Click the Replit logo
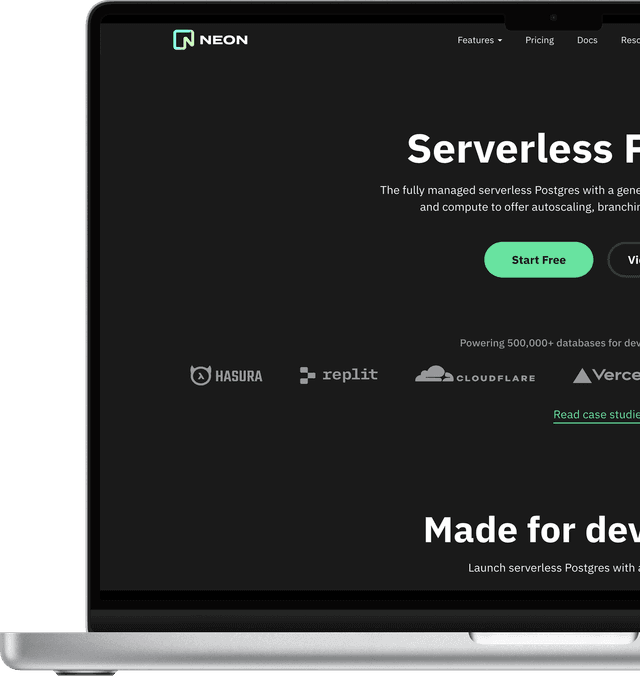The width and height of the screenshot is (640, 677). 339,375
